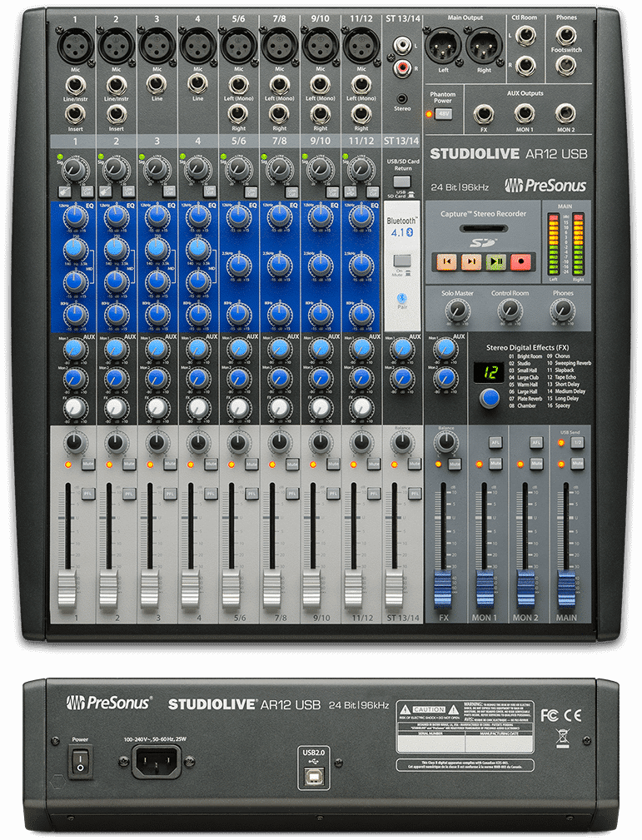This screenshot has width=642, height=840.
Task: Click the Phones level knob
Action: pos(562,310)
